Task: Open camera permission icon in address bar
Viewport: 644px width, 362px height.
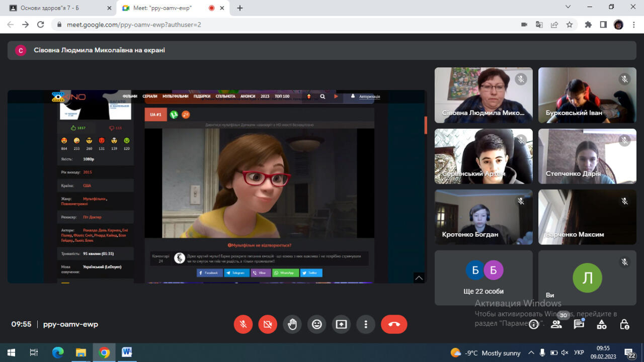Action: [524, 25]
